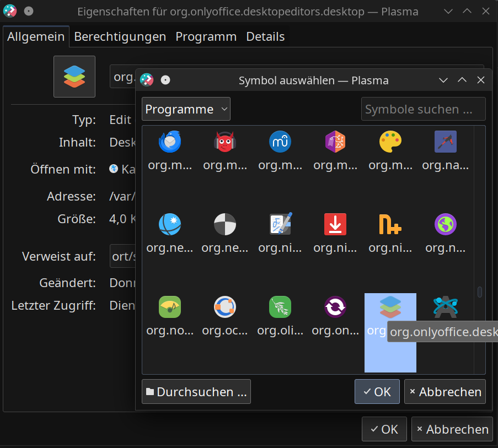Select the orange N-plus icon
This screenshot has height=448, width=498.
coord(390,224)
